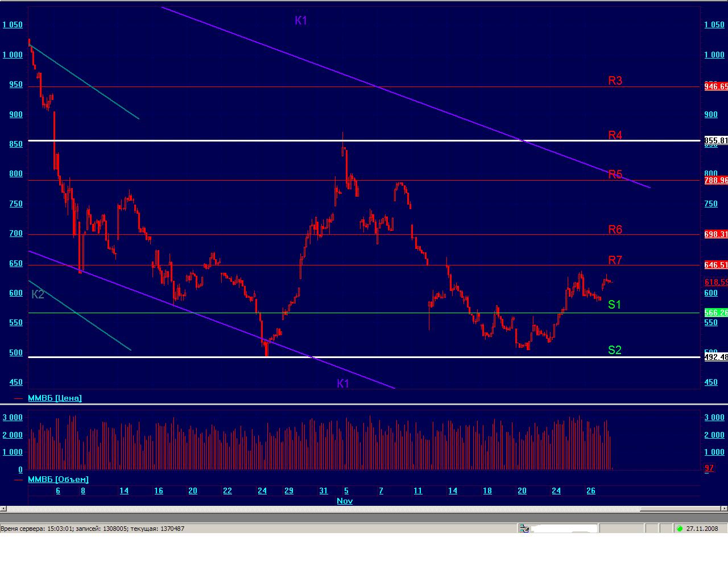This screenshot has width=728, height=582.
Task: Click the K2 channel label
Action: point(38,294)
